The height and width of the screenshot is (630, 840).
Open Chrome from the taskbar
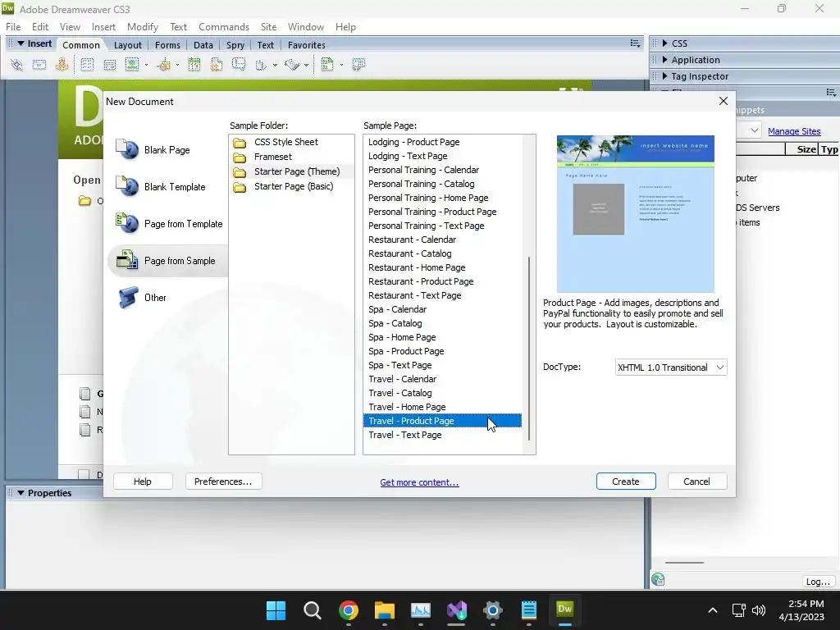point(348,609)
